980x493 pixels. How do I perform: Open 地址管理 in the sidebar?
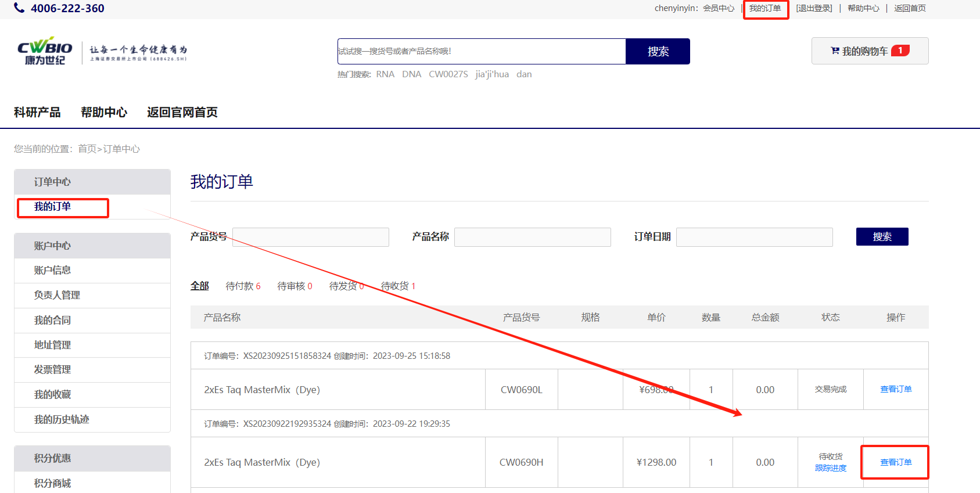point(52,345)
